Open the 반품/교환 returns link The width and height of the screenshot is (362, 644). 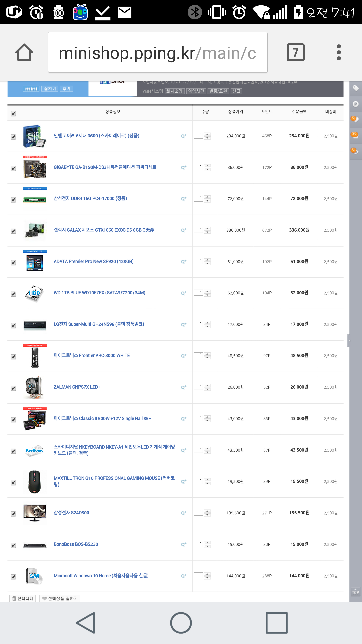point(218,91)
